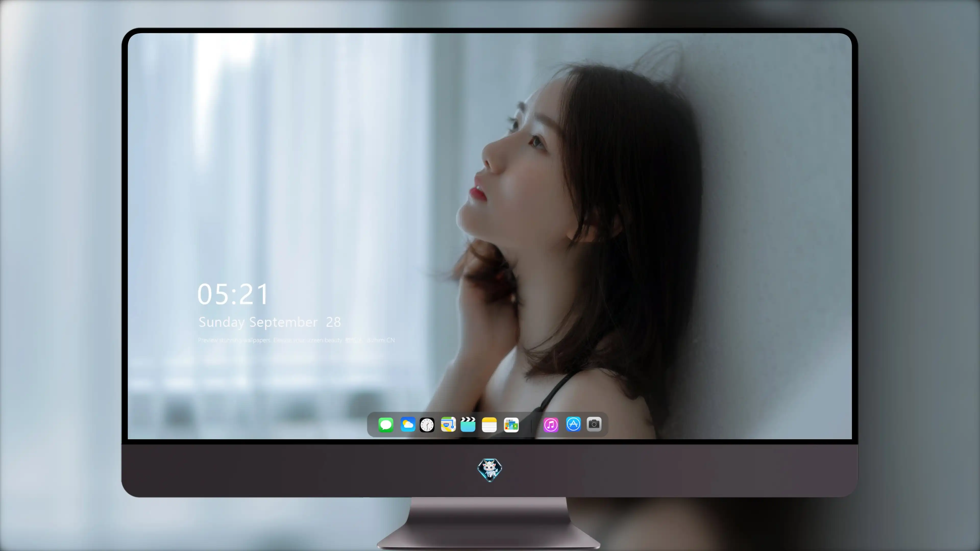Image resolution: width=980 pixels, height=551 pixels.
Task: Open the Weather app in the dock
Action: click(x=408, y=424)
